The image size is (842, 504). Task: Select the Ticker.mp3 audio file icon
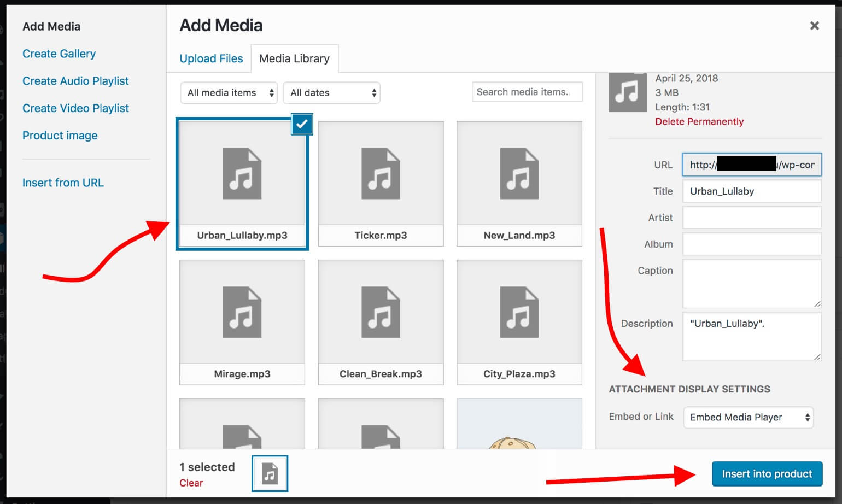[x=380, y=173]
